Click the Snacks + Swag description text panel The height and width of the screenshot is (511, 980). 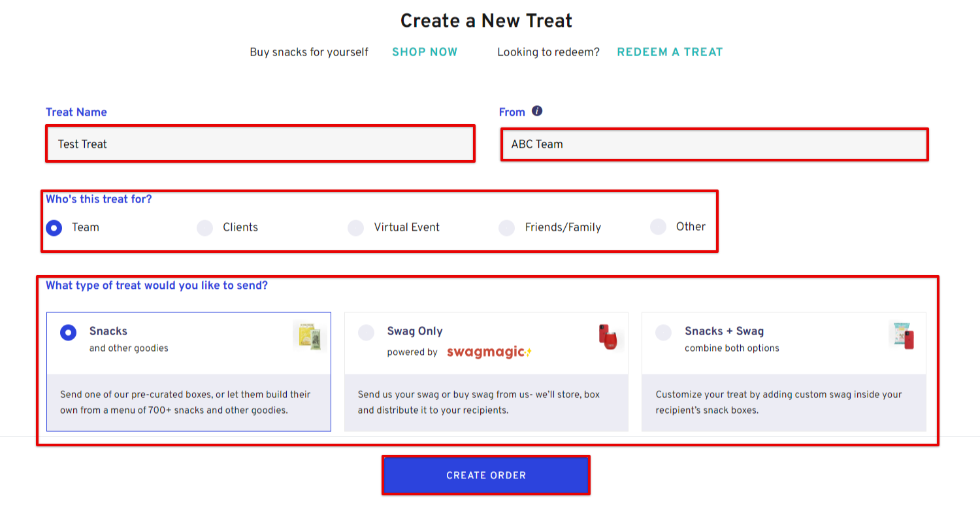tap(784, 403)
